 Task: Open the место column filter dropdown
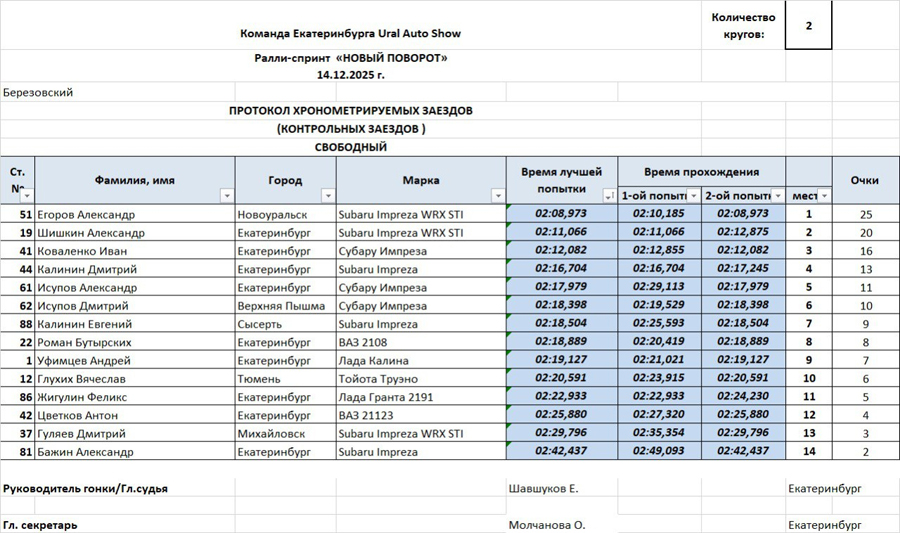[x=824, y=196]
